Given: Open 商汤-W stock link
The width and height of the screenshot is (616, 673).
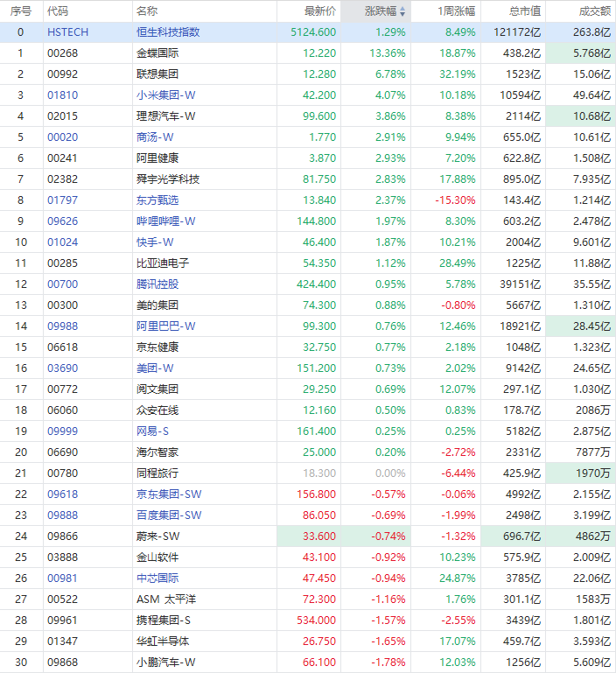Looking at the screenshot, I should tap(155, 137).
